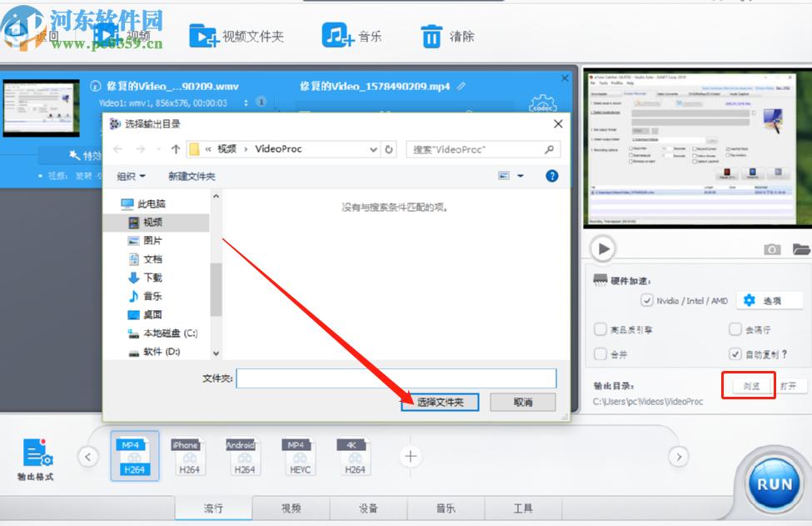812x526 pixels.
Task: Select This PC in tree
Action: tap(143, 203)
